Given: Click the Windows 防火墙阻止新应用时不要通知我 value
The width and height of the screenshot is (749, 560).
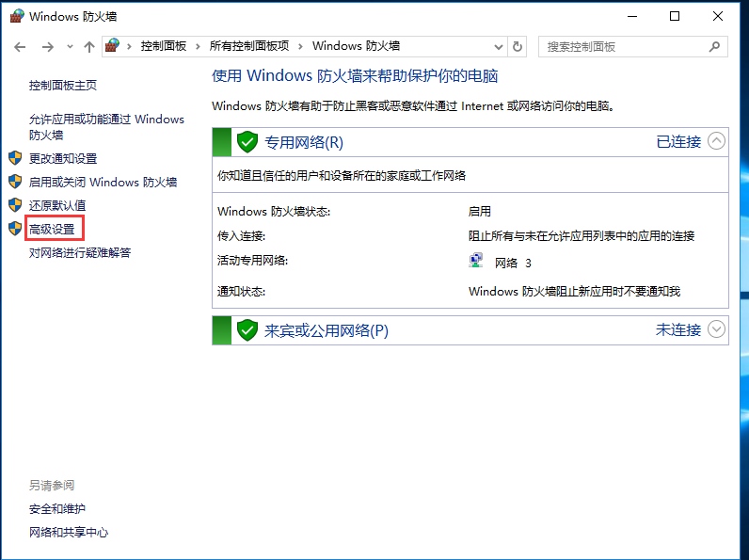Looking at the screenshot, I should click(575, 292).
